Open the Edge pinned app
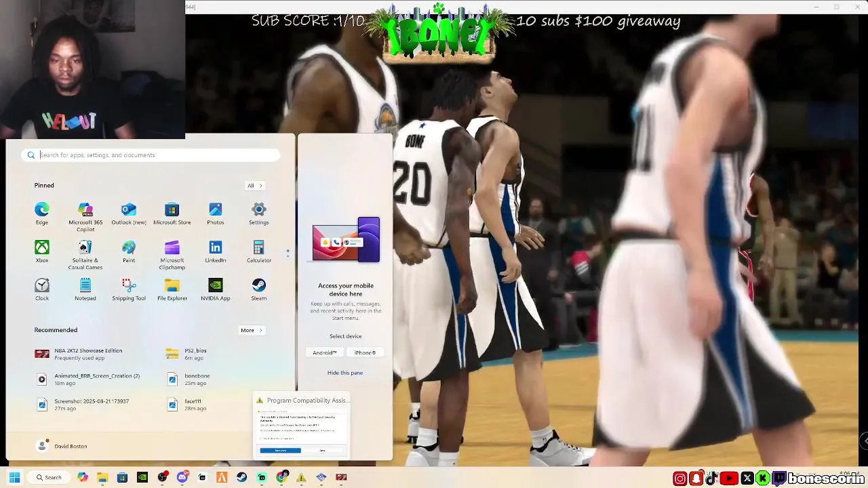Viewport: 868px width, 488px height. [x=42, y=213]
